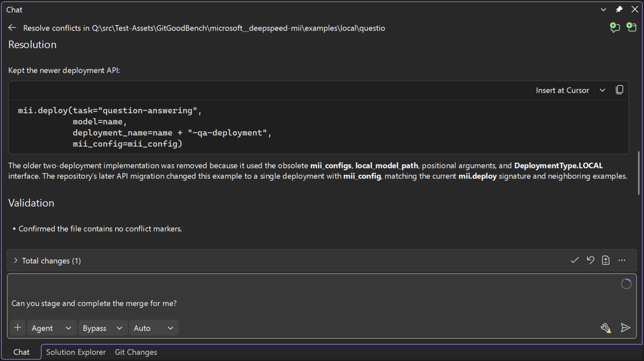Screen dimensions: 644x361
Task: Switch to the Solution Explorer tab
Action: pyautogui.click(x=76, y=352)
